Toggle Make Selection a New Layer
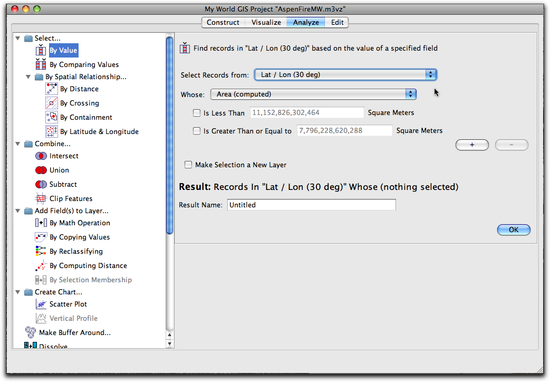This screenshot has width=550, height=382. pos(188,165)
